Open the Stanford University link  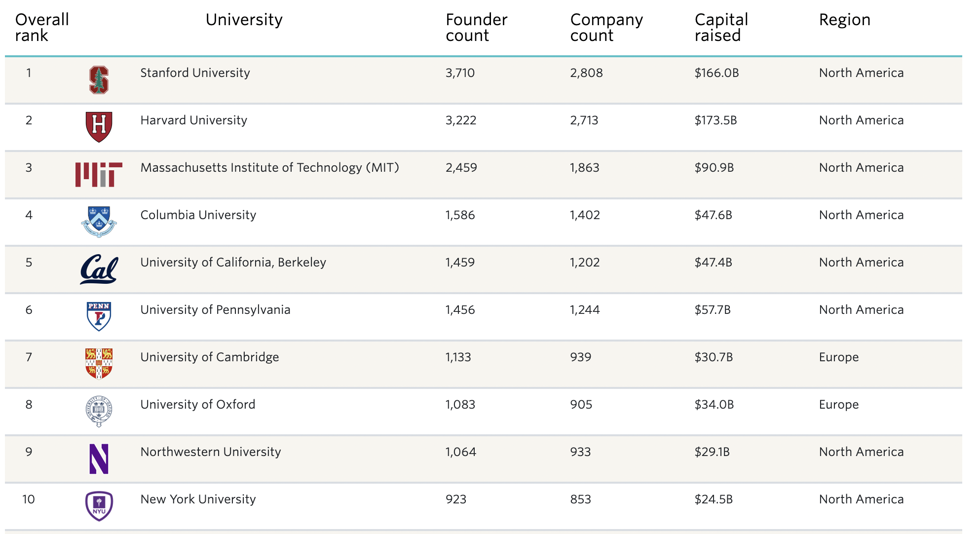(195, 73)
